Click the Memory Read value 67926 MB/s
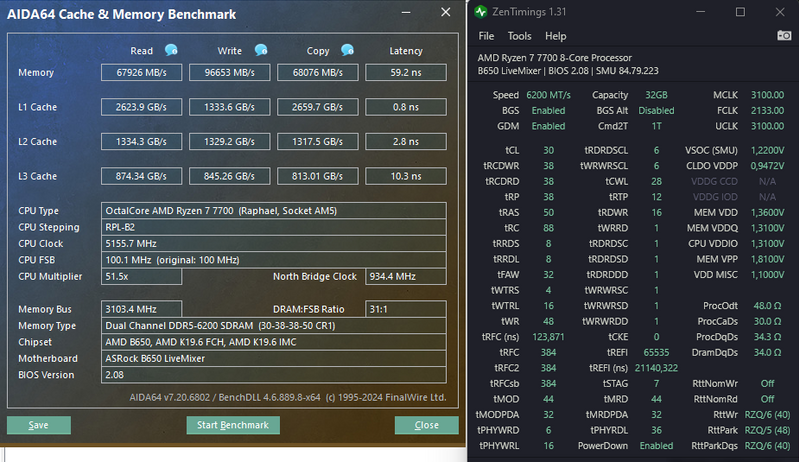 point(142,72)
